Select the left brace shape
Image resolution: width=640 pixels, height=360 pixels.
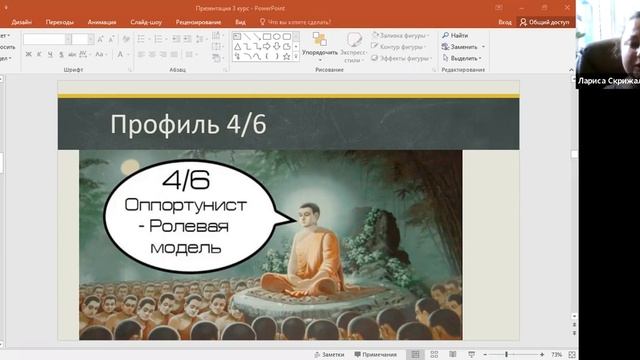(x=267, y=56)
